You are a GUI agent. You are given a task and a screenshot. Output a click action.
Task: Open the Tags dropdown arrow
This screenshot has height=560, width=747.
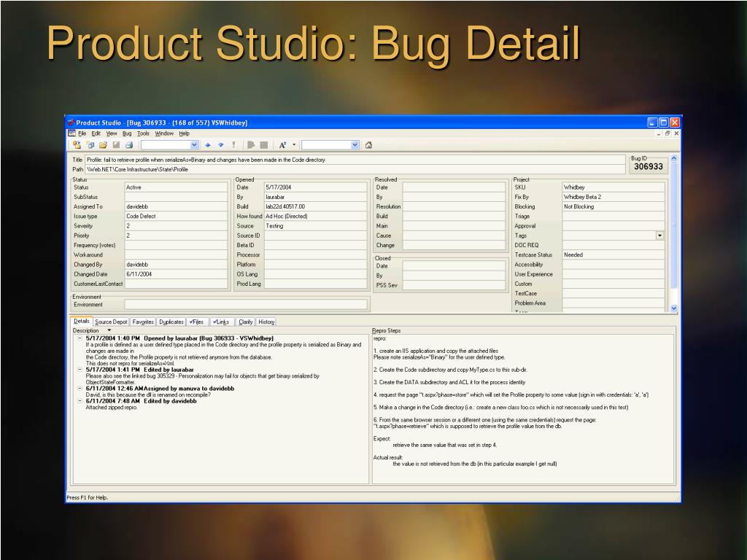pos(659,236)
